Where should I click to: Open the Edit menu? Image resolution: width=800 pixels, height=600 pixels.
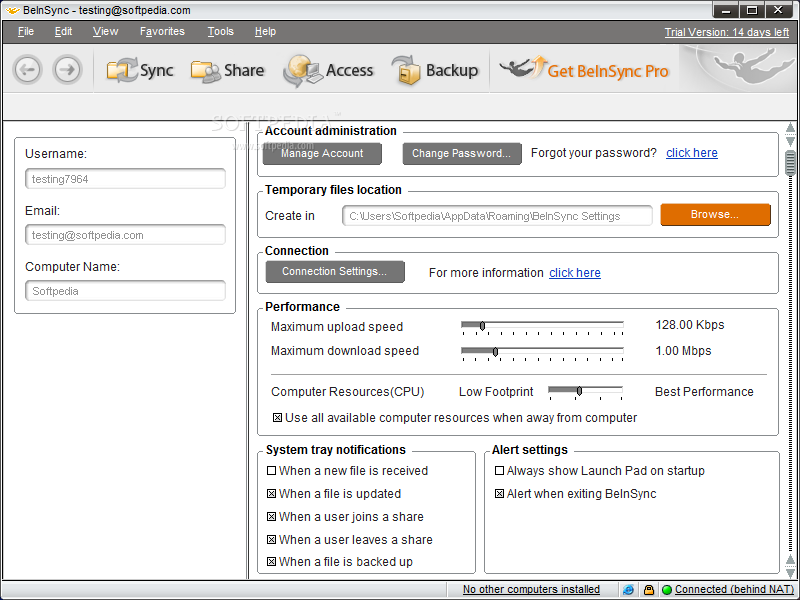click(63, 31)
